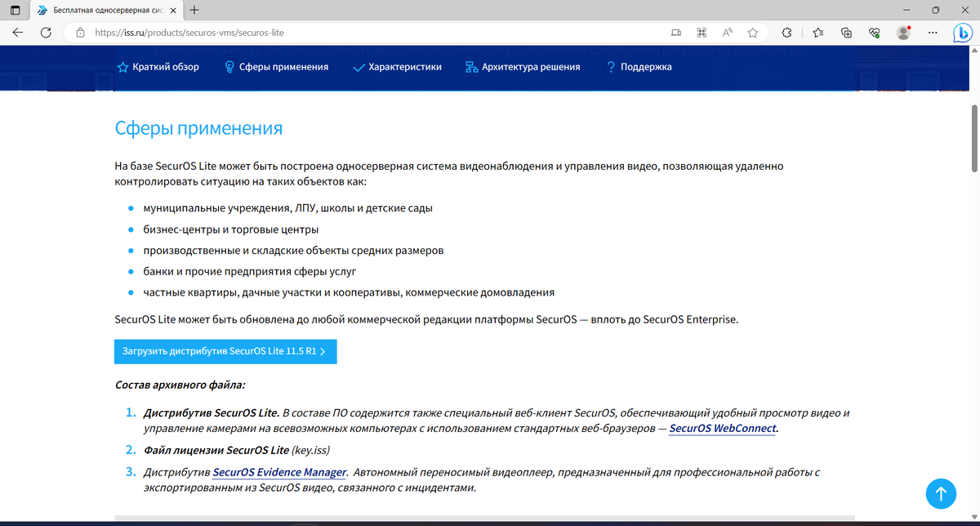Click the bullet about производственные и складские объекты
Viewport: 980px width, 526px height.
pyautogui.click(x=293, y=250)
